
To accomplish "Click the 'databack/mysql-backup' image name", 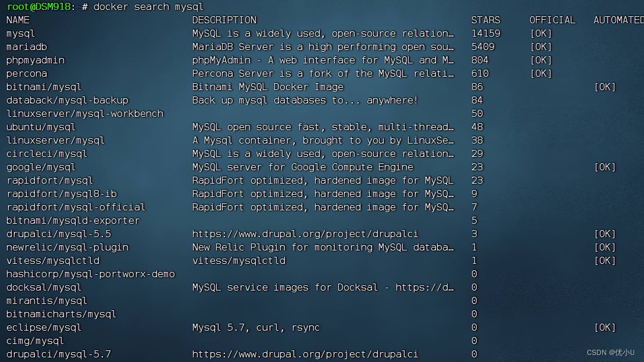I will point(67,101).
